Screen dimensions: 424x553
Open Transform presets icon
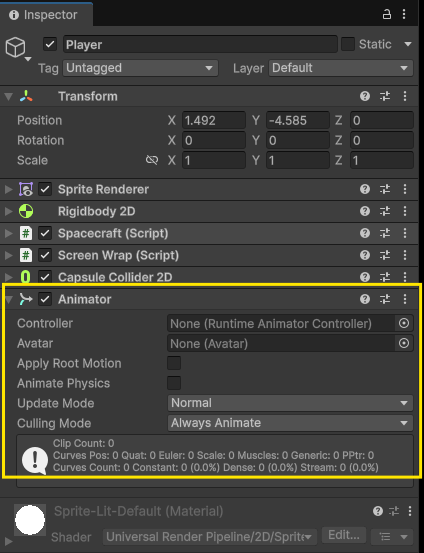click(x=385, y=96)
